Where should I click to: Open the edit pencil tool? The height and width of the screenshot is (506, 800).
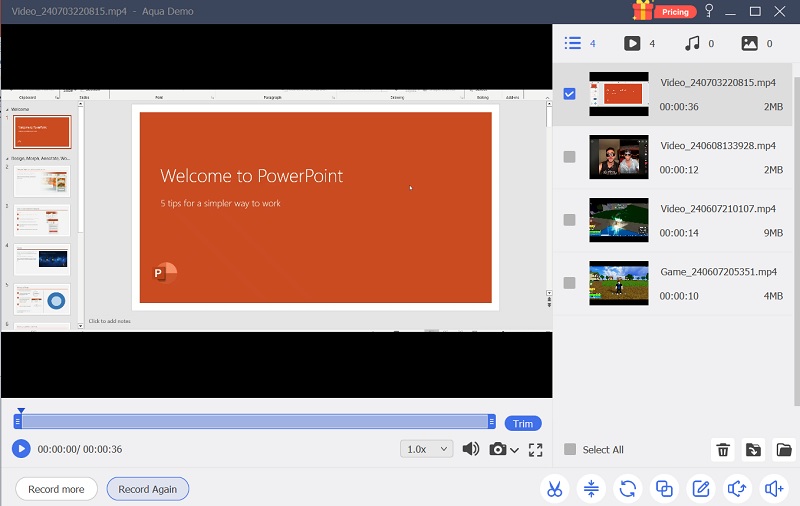click(701, 489)
